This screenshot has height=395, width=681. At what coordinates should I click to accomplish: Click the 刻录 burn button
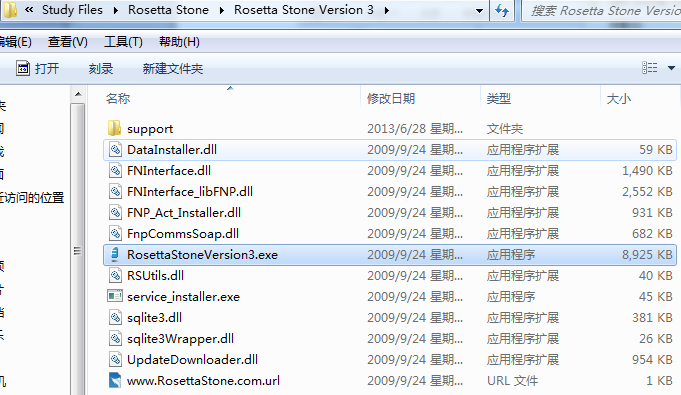pyautogui.click(x=101, y=68)
